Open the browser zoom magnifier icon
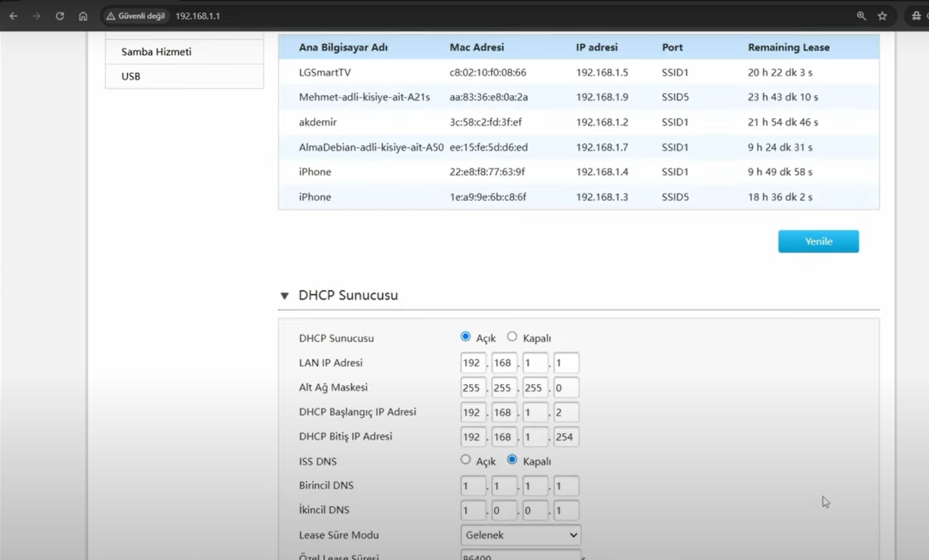The width and height of the screenshot is (929, 560). (x=861, y=16)
